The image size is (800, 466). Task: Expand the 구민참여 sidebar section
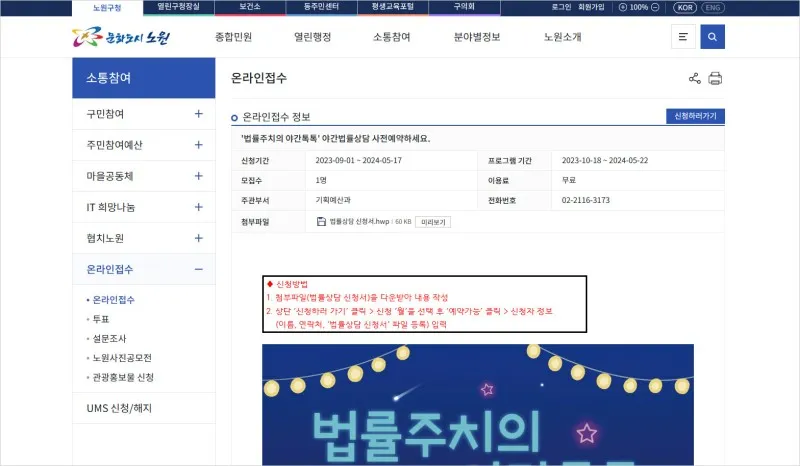click(198, 114)
